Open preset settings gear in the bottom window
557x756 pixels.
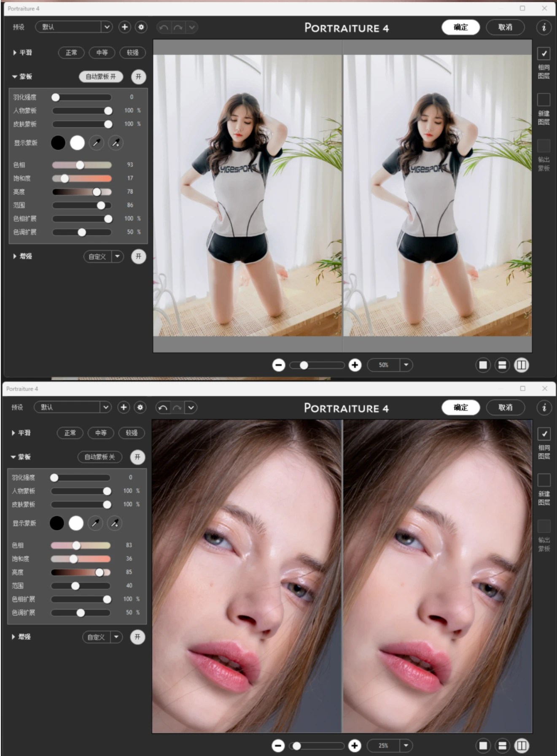pos(140,407)
